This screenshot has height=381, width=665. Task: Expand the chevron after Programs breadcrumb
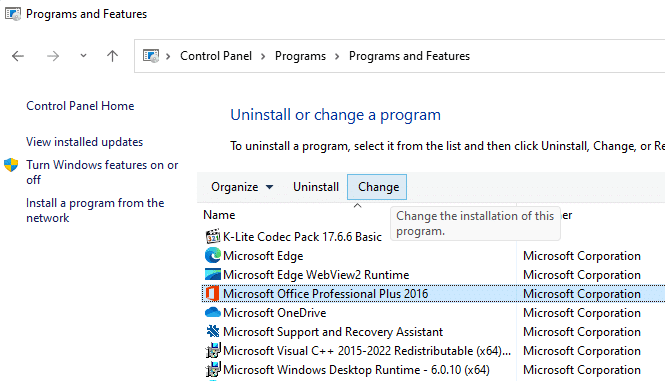click(x=337, y=56)
